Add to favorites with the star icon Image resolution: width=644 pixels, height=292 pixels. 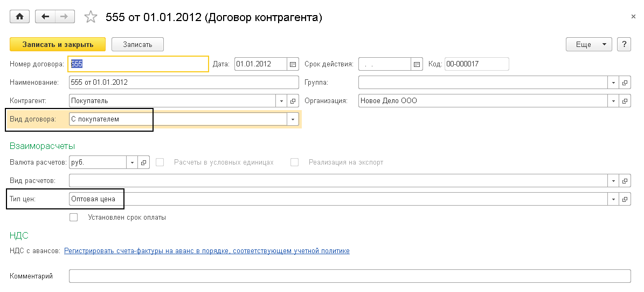[91, 17]
